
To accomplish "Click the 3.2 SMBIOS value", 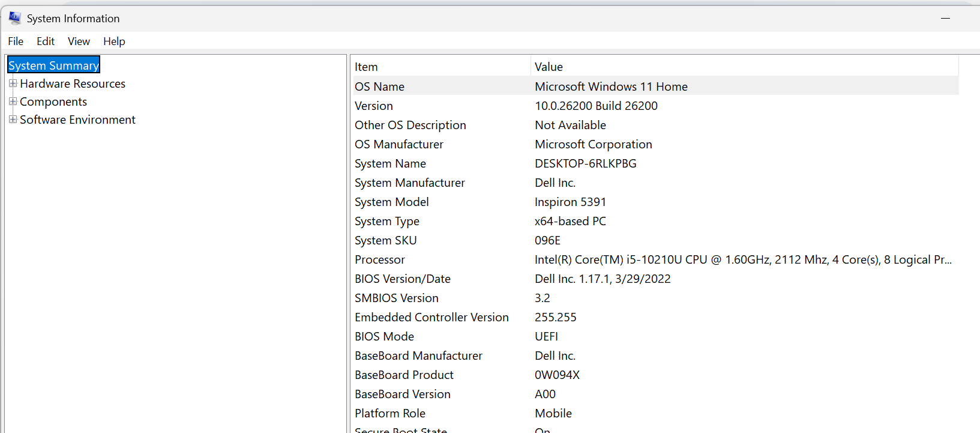I will pyautogui.click(x=543, y=298).
